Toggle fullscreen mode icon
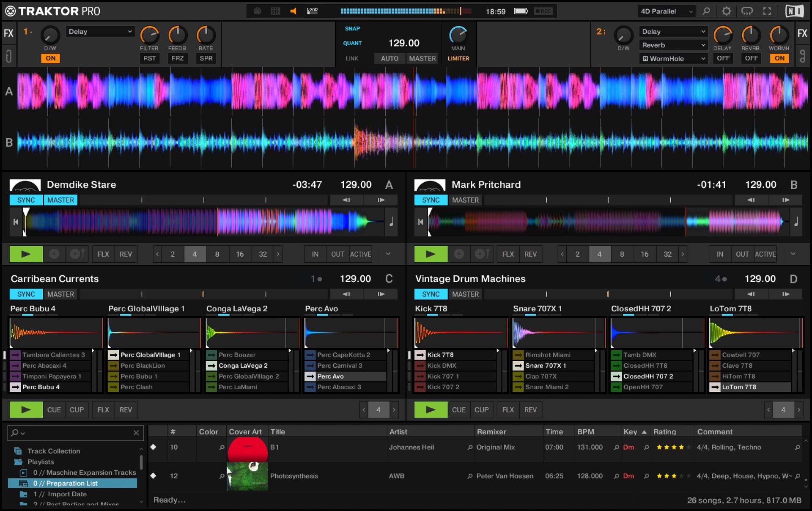This screenshot has height=511, width=812. [767, 11]
